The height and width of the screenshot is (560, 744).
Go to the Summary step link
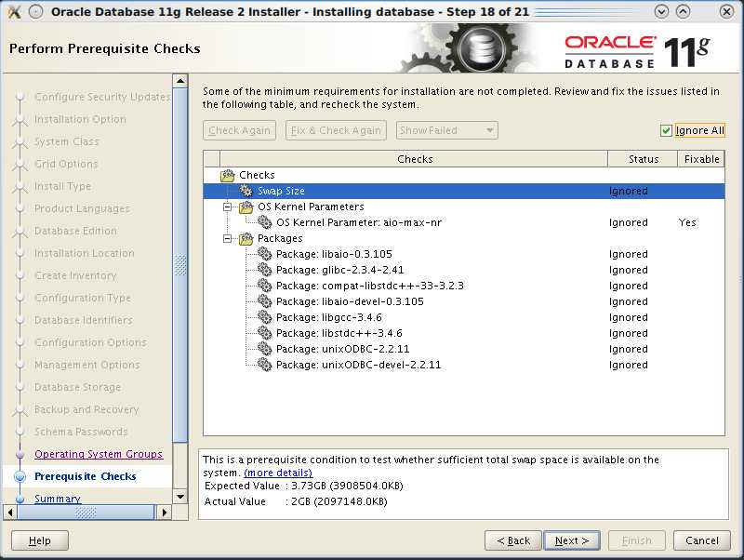click(58, 499)
